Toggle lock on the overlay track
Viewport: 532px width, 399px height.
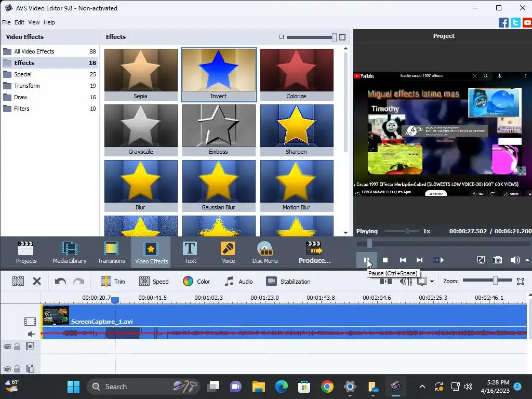pyautogui.click(x=17, y=368)
